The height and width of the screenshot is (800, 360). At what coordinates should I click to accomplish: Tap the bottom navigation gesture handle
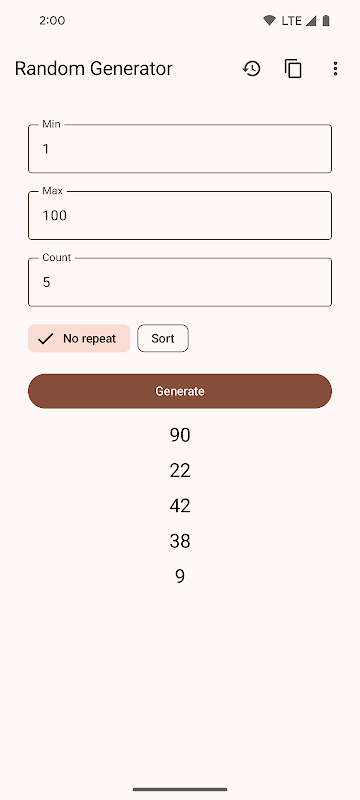180,789
